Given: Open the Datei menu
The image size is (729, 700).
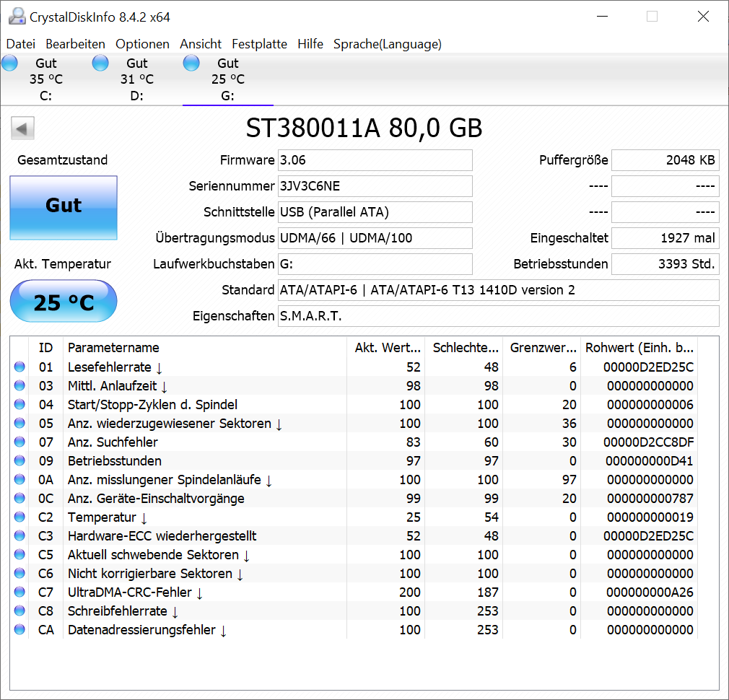Looking at the screenshot, I should 21,44.
